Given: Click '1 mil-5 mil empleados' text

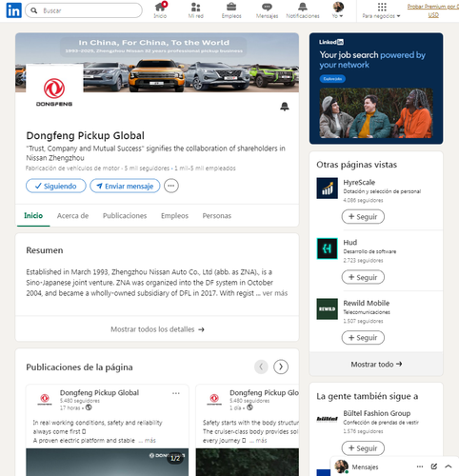Looking at the screenshot, I should (x=205, y=169).
